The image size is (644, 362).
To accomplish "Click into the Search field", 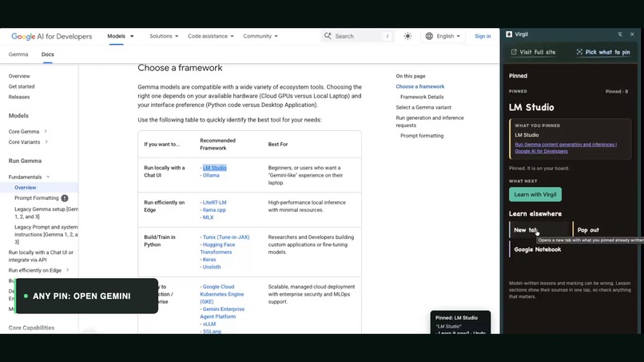I will click(356, 36).
